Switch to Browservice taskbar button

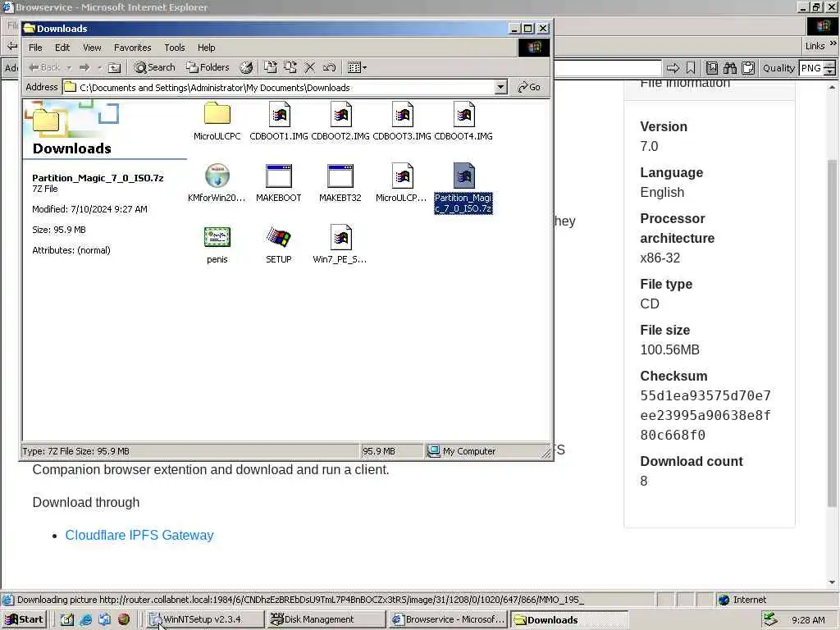448,620
